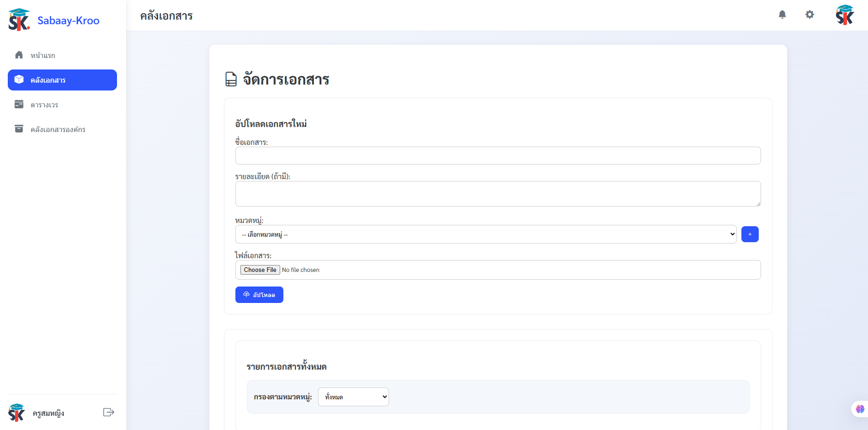Open notifications via the bell icon
The width and height of the screenshot is (868, 430).
tap(782, 15)
